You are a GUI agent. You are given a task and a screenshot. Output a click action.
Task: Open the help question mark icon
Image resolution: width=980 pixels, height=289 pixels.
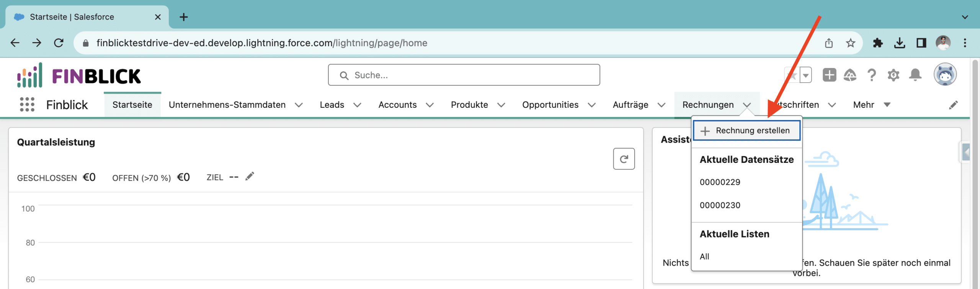coord(872,75)
